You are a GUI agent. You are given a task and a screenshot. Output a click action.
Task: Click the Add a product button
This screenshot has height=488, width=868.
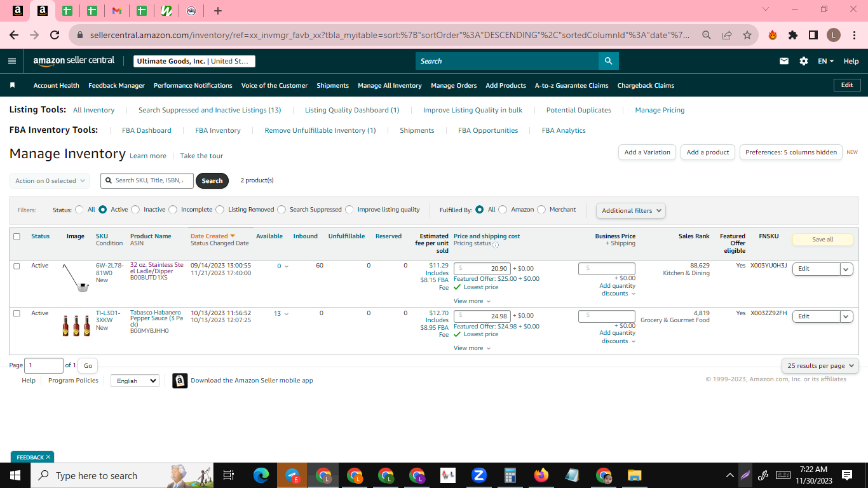pyautogui.click(x=708, y=152)
